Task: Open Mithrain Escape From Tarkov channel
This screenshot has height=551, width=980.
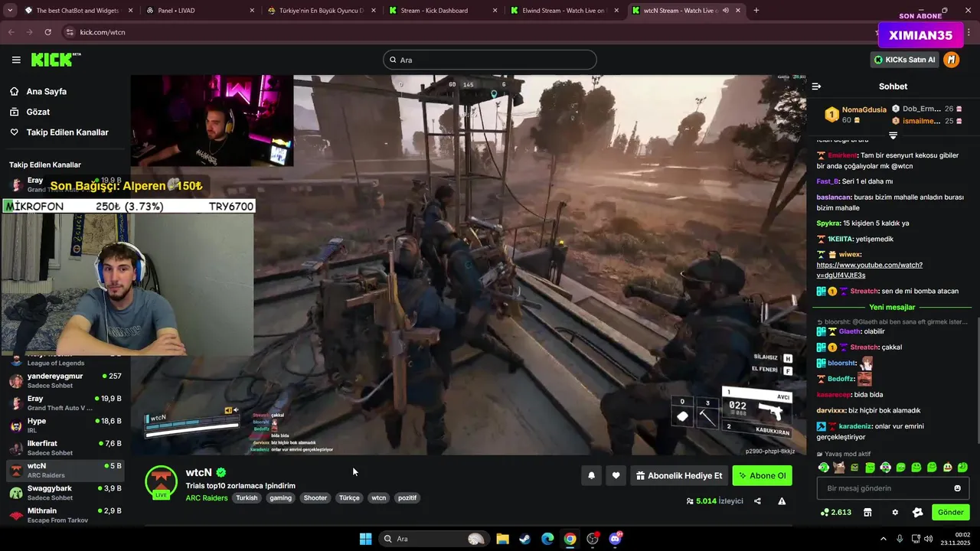Action: [65, 515]
